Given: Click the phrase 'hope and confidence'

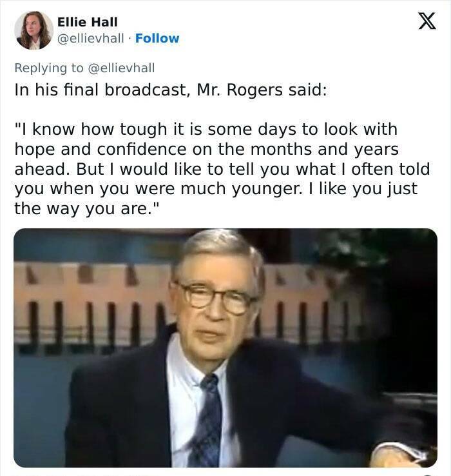Looking at the screenshot, I should 101,150.
